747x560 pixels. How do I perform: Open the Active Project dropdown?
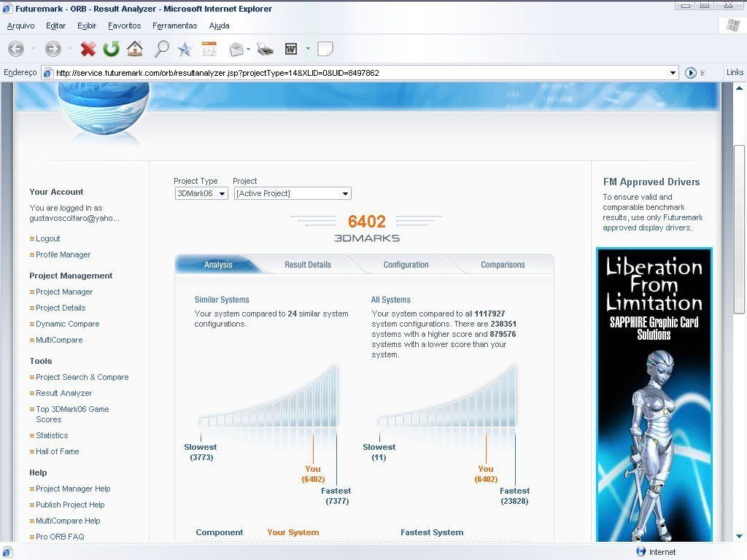293,193
